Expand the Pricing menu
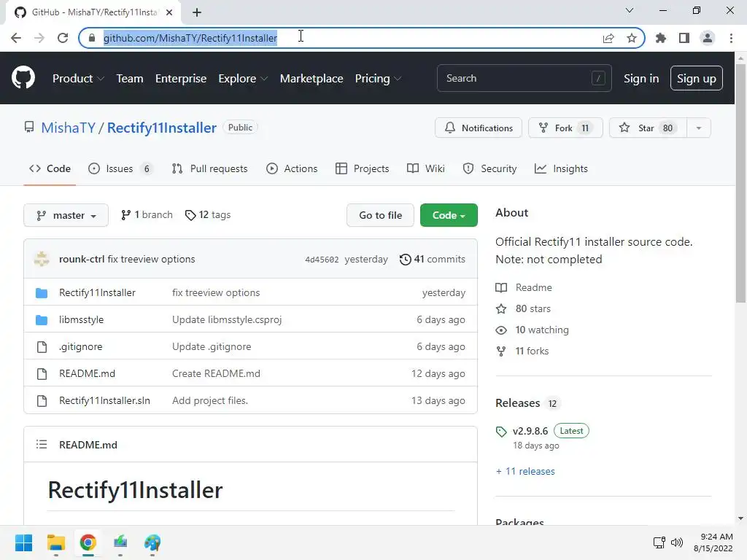747x560 pixels. (378, 79)
